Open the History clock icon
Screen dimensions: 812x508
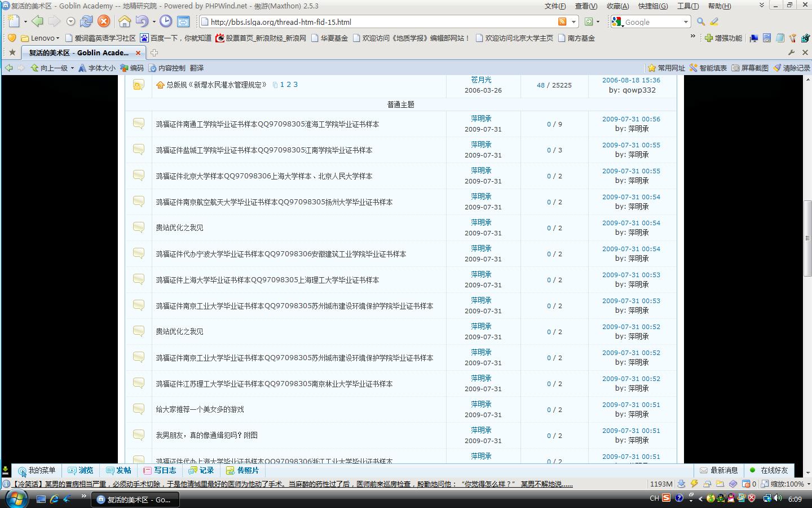(x=166, y=21)
